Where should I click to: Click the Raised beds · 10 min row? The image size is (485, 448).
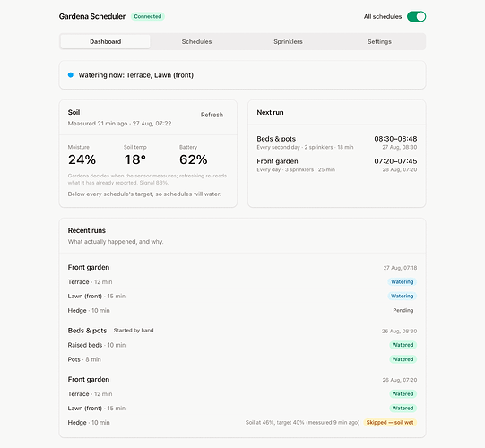point(242,345)
